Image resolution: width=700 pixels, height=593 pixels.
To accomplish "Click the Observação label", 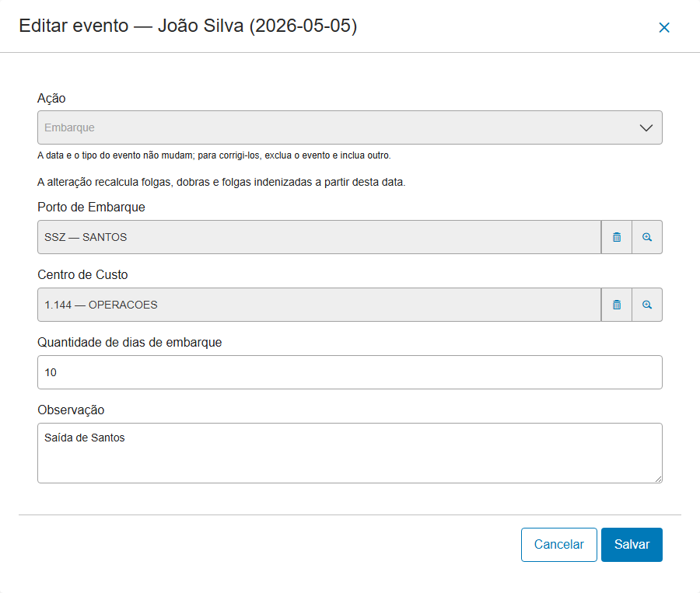I will 71,410.
